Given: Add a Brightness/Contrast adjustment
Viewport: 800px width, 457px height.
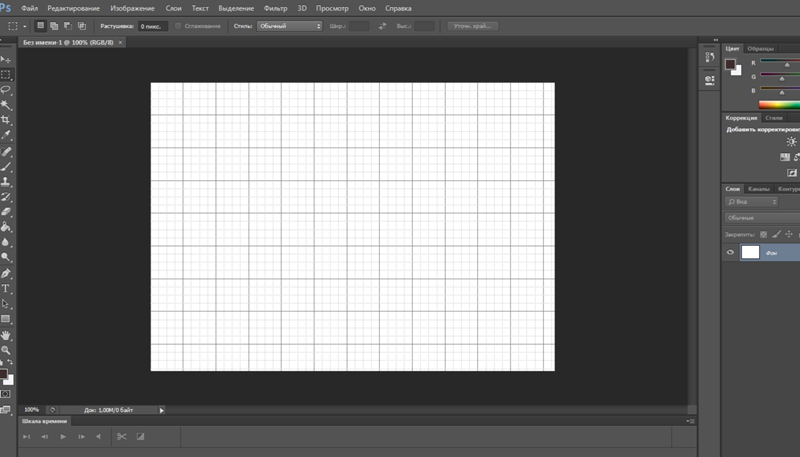Looking at the screenshot, I should coord(791,142).
